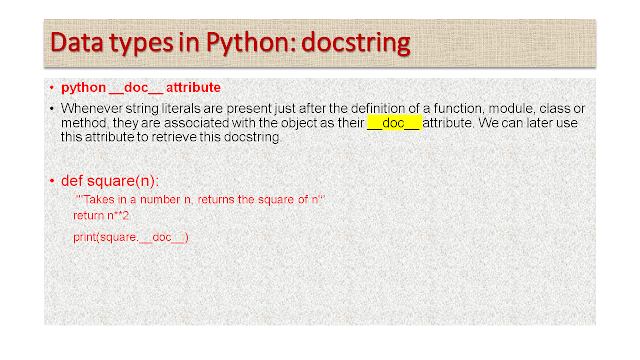Click the line 'print(square.__doc__)'
The width and height of the screenshot is (640, 360).
[x=131, y=237]
